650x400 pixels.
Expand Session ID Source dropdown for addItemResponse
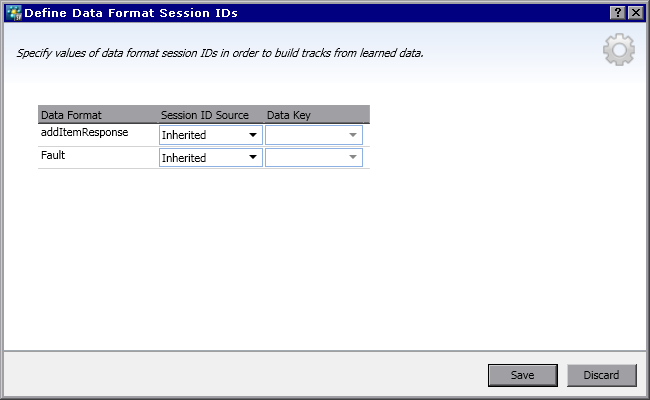click(x=253, y=135)
